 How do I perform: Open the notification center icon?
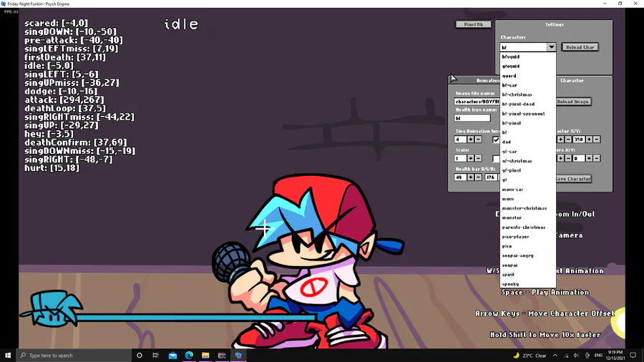click(633, 356)
